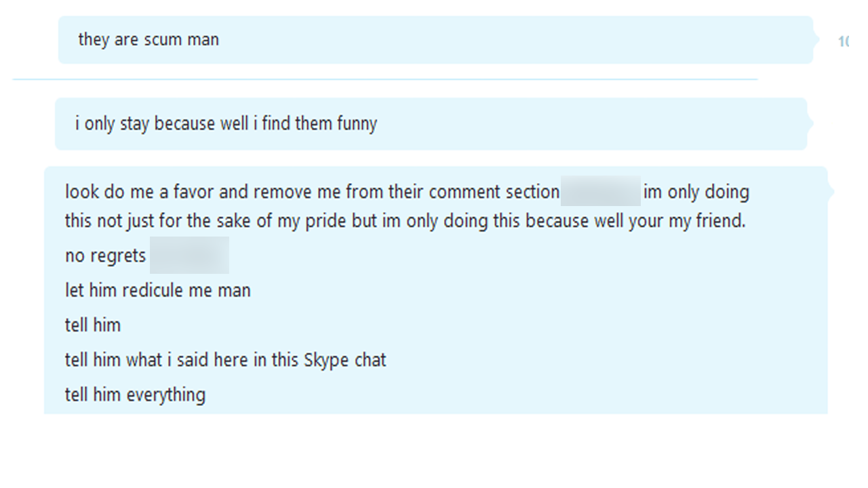
Task: Select the "let him redicule me man" line
Action: pyautogui.click(x=157, y=290)
